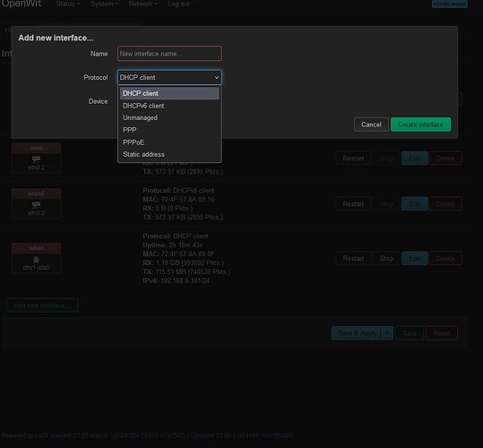
Task: Choose Unmanaged protocol option
Action: coord(169,117)
